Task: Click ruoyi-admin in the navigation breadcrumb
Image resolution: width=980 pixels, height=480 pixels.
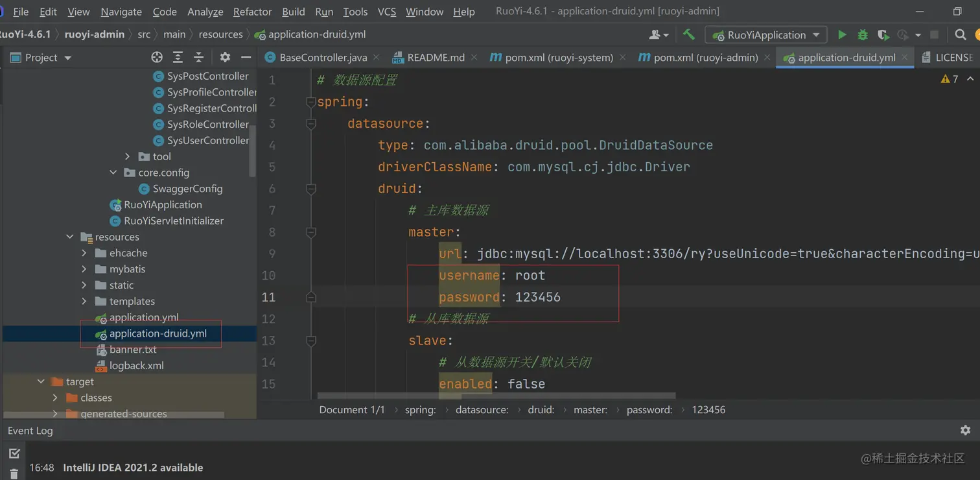Action: pos(95,34)
